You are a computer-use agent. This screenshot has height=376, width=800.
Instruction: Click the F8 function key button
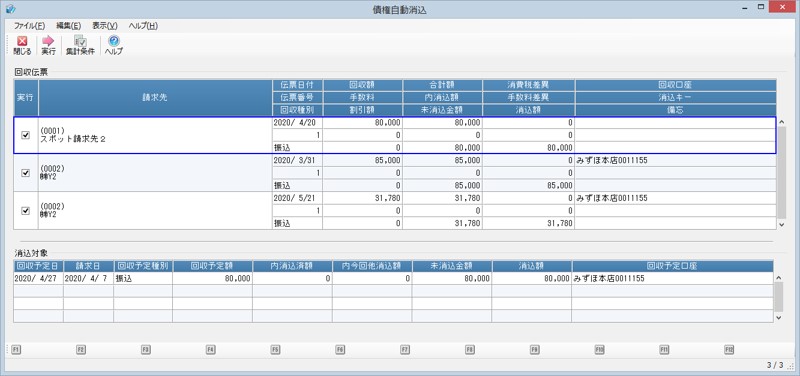(469, 349)
